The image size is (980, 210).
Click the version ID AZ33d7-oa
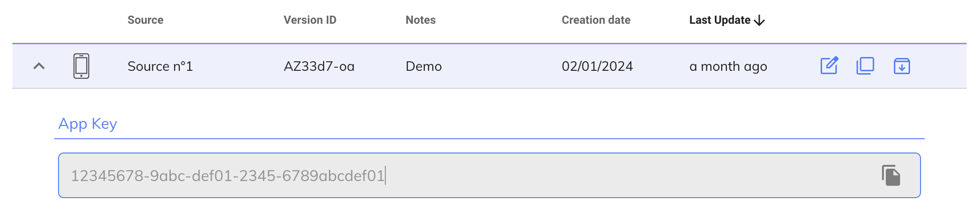click(x=319, y=66)
